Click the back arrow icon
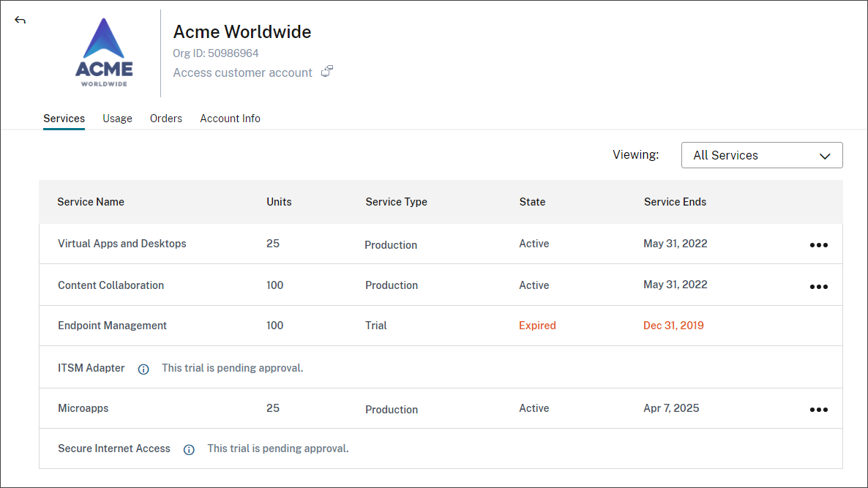This screenshot has height=488, width=868. 20,20
